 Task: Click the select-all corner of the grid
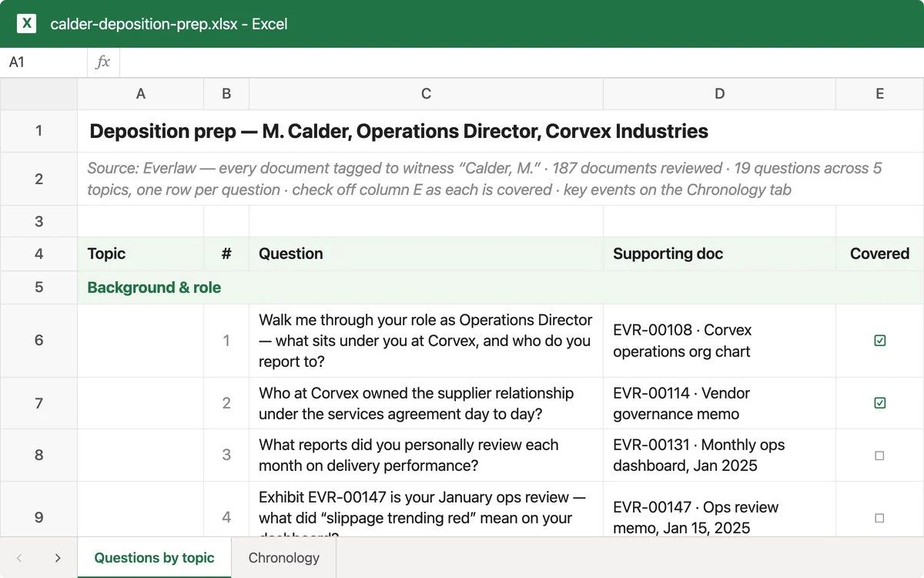click(x=38, y=94)
